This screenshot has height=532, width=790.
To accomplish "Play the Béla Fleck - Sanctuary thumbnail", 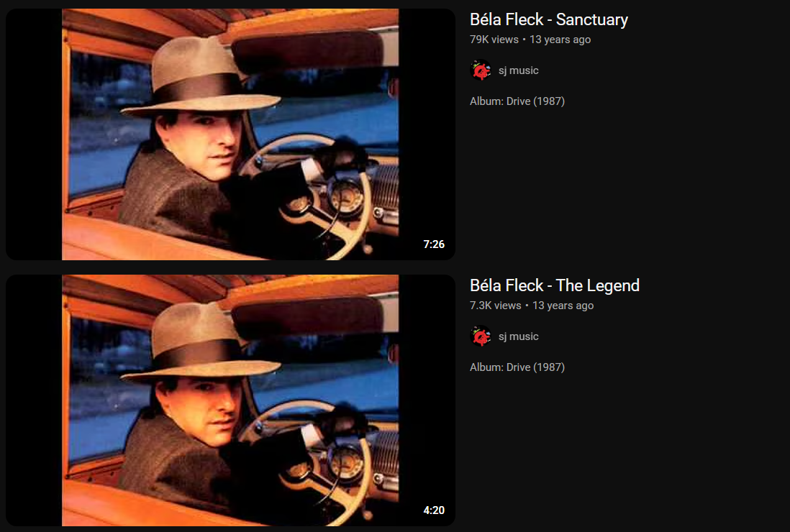I will pos(230,134).
